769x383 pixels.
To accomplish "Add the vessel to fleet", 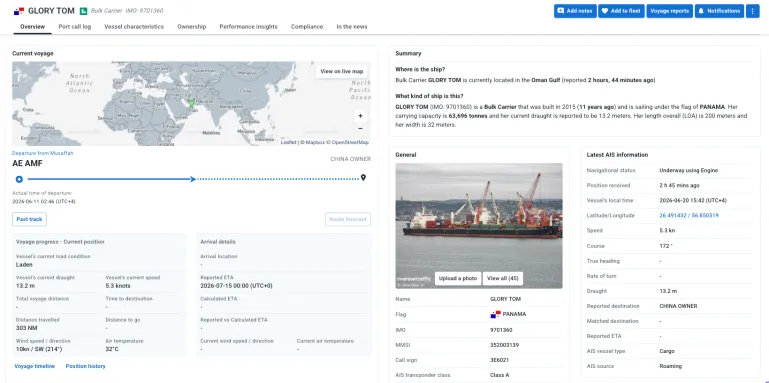I will click(621, 11).
